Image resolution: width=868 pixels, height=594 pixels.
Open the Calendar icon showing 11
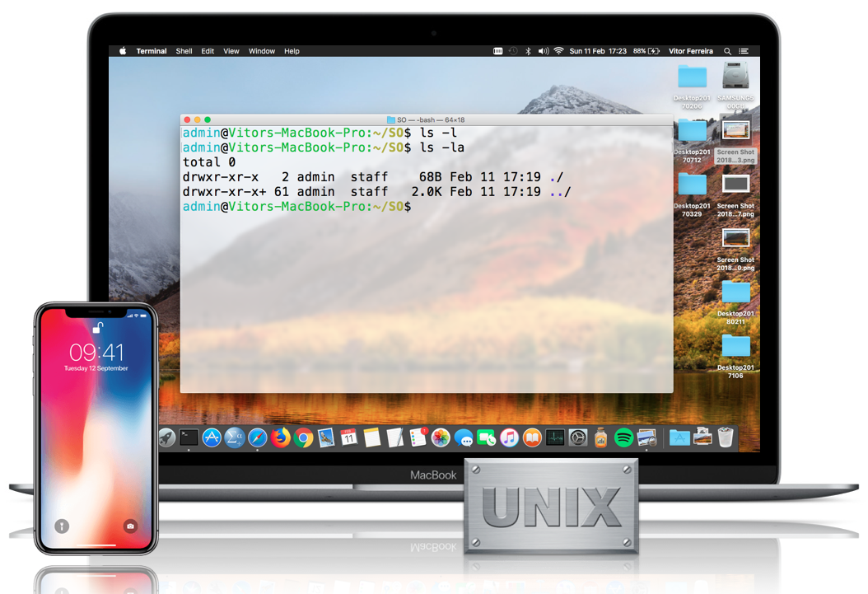(348, 438)
